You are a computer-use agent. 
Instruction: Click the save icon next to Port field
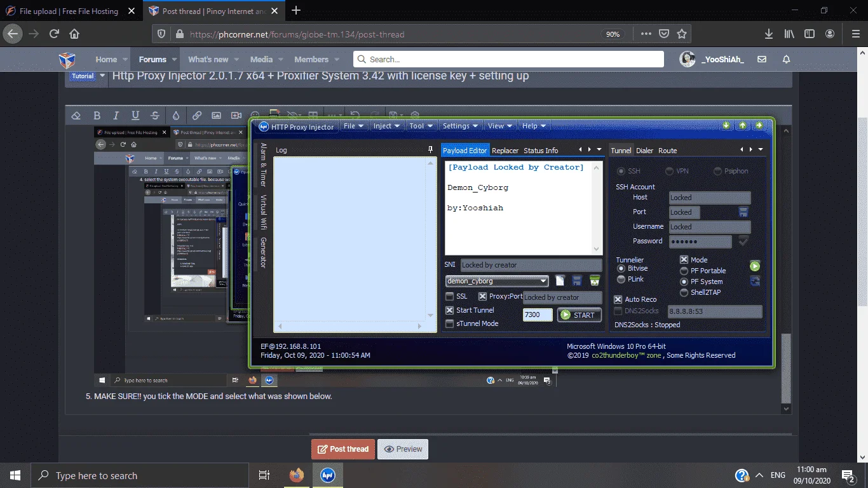(x=743, y=212)
